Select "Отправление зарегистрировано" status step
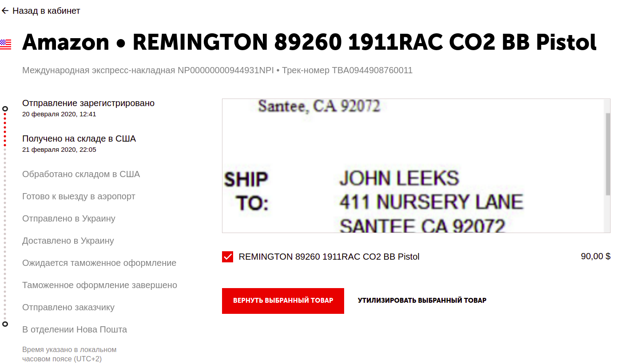This screenshot has width=619, height=364. pyautogui.click(x=88, y=103)
